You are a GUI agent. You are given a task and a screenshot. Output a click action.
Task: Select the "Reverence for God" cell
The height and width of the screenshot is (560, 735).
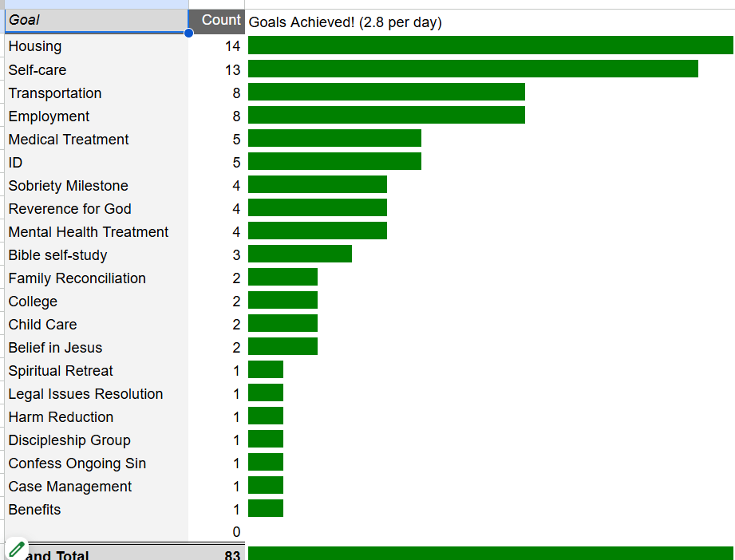coord(97,208)
